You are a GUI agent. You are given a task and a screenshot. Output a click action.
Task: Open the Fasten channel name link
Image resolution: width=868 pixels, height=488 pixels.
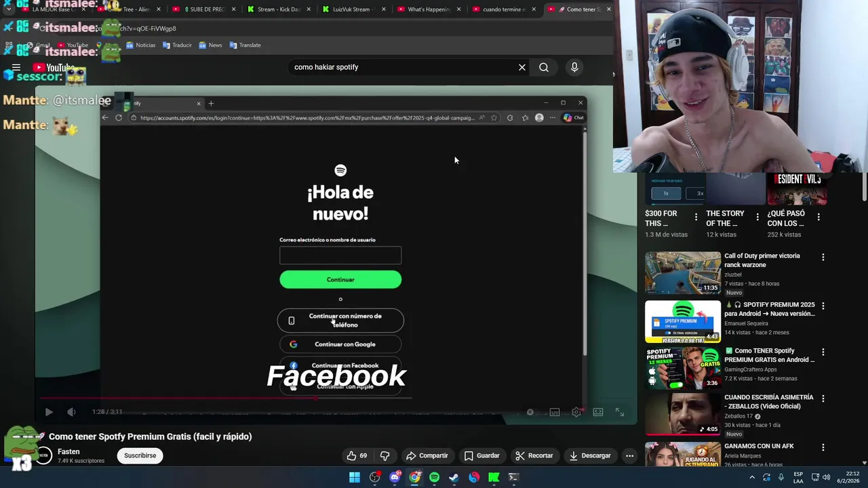[x=68, y=451]
